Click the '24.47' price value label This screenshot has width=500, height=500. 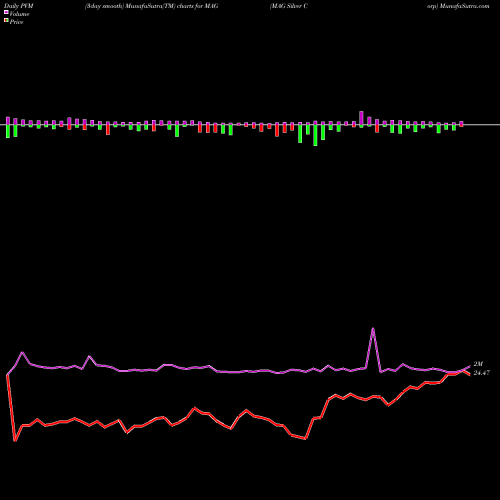(x=482, y=373)
